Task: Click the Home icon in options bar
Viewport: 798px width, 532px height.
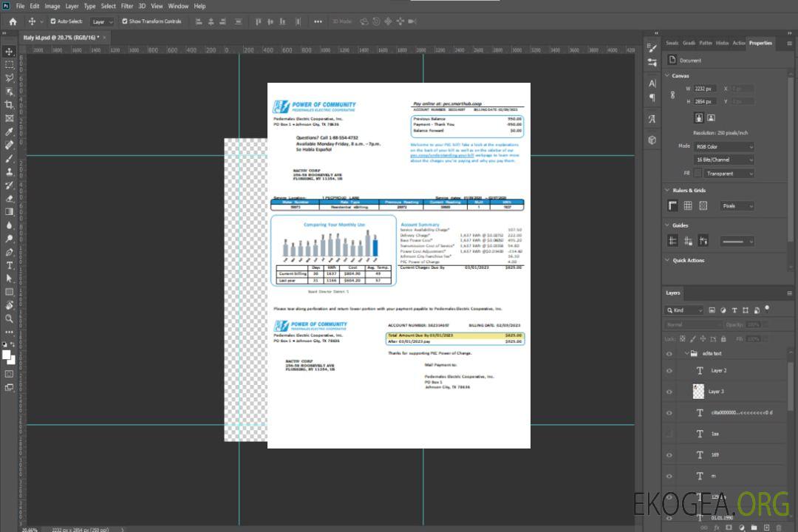Action: (13, 21)
